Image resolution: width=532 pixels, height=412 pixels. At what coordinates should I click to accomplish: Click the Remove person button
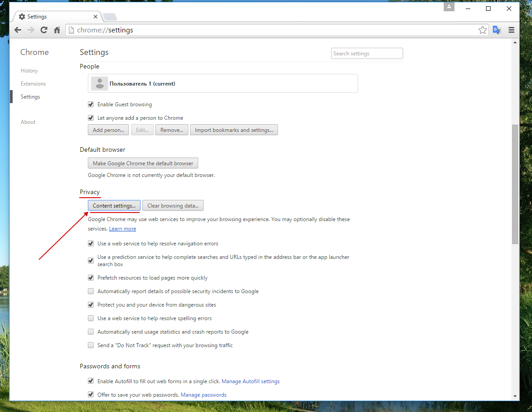(x=172, y=130)
